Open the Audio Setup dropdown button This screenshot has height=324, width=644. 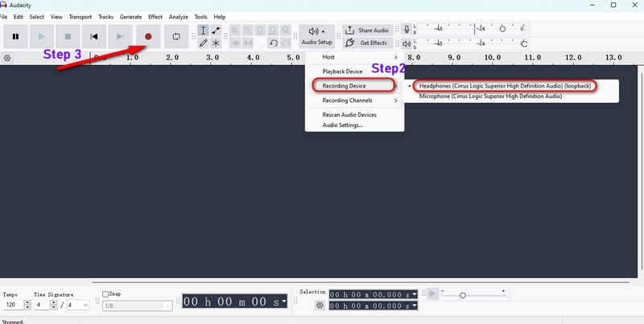pos(316,36)
